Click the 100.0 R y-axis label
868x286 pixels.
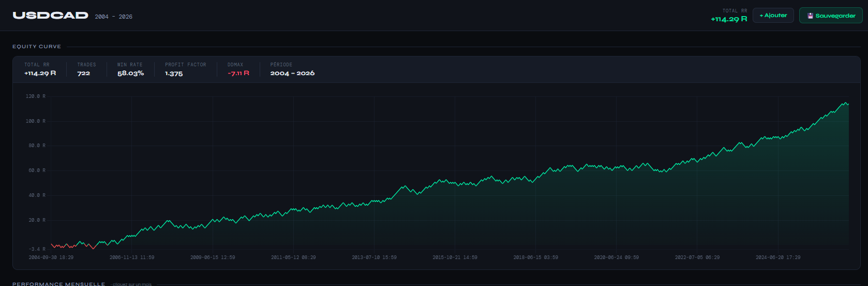(x=36, y=121)
